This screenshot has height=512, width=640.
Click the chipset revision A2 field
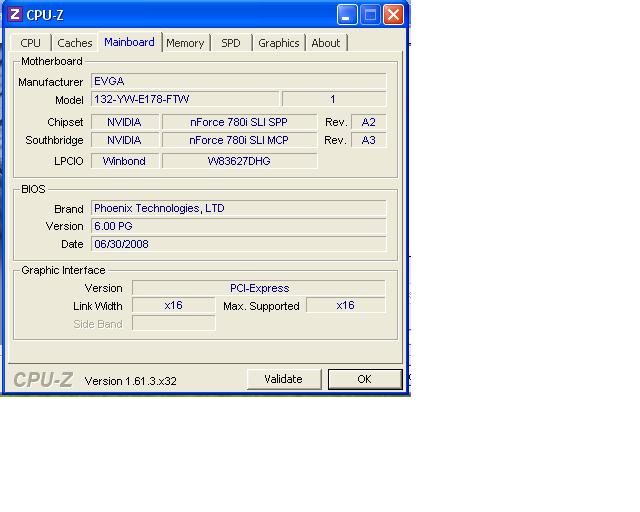[x=369, y=122]
